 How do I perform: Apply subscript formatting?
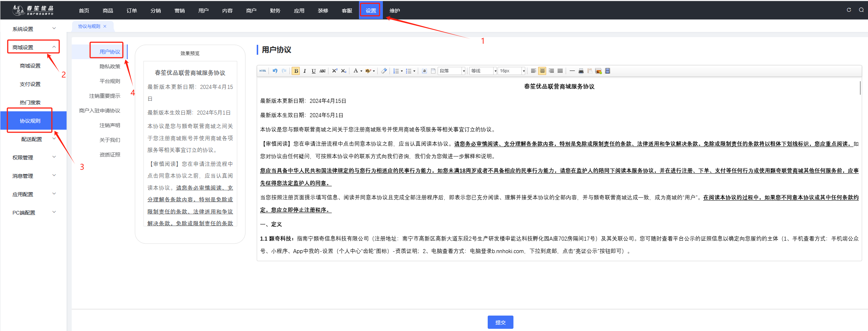344,71
